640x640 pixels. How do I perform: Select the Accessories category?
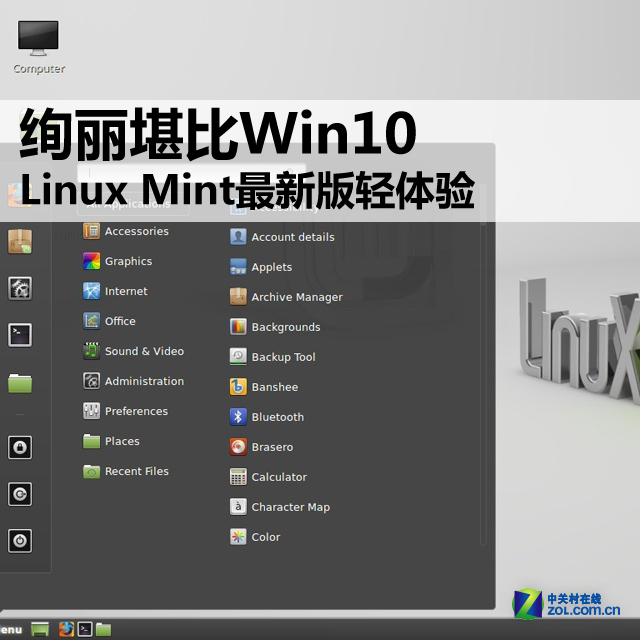click(126, 231)
